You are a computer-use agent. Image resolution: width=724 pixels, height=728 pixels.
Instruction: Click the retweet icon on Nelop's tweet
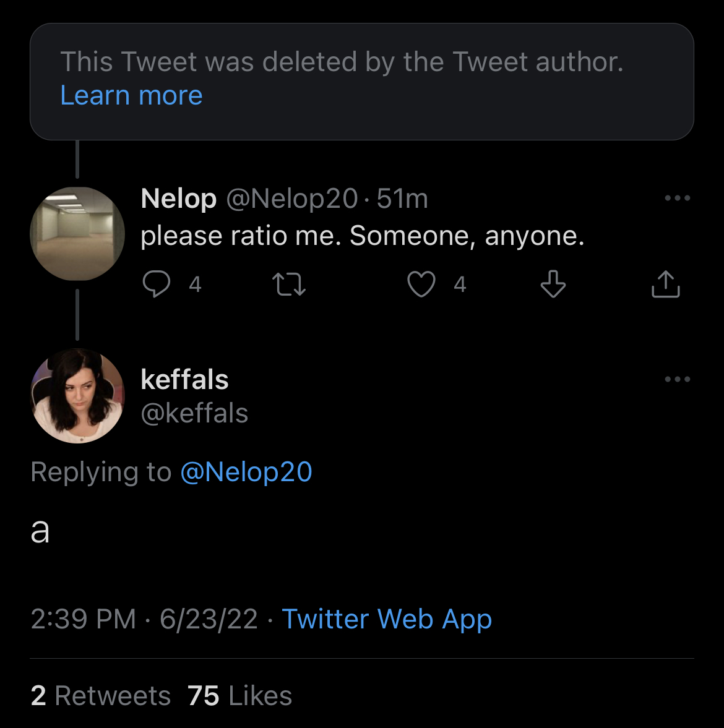pyautogui.click(x=289, y=284)
